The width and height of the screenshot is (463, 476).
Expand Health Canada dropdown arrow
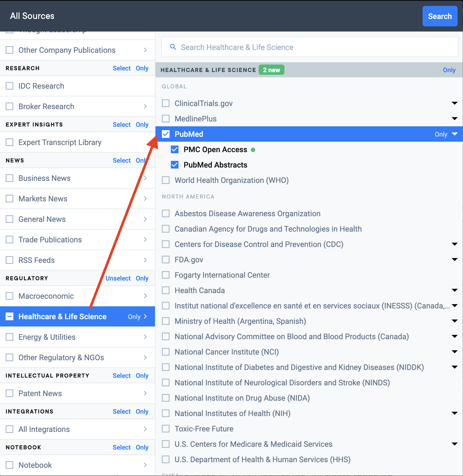point(454,290)
